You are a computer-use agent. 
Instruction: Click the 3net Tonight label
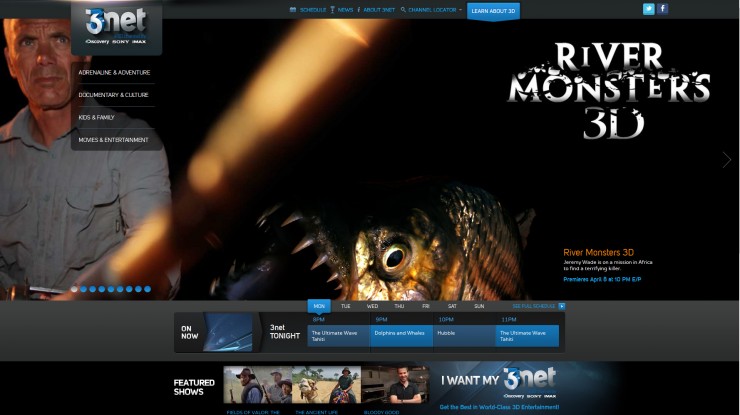(x=285, y=331)
